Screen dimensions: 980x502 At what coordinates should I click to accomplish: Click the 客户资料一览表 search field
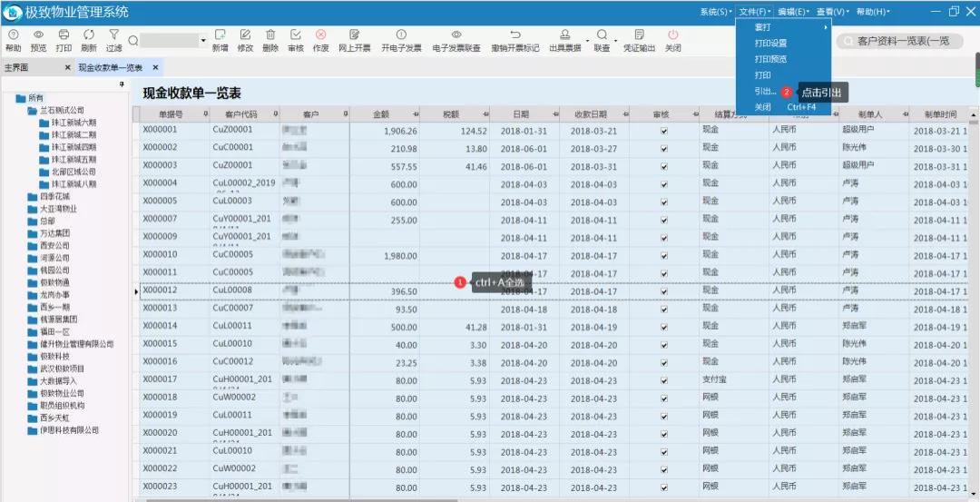click(900, 41)
